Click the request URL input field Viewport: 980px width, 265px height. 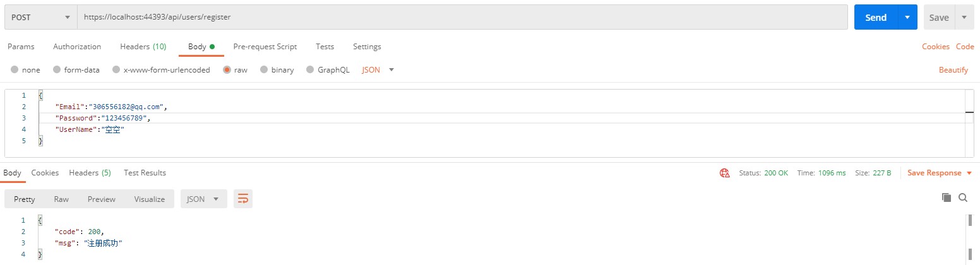click(x=461, y=17)
